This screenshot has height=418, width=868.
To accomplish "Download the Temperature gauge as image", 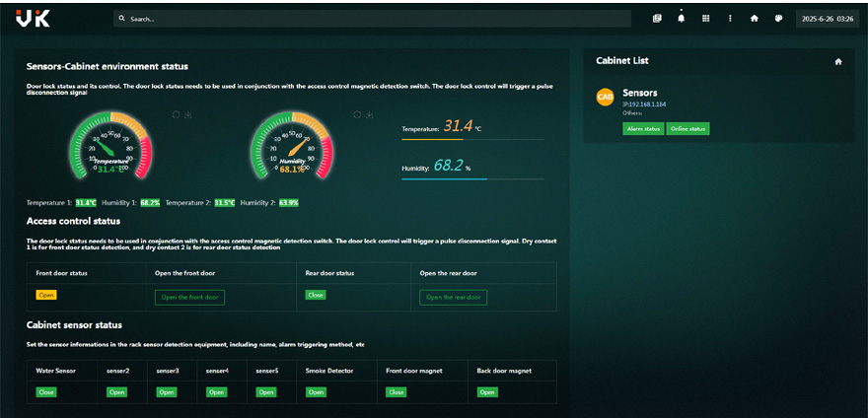I will 187,114.
